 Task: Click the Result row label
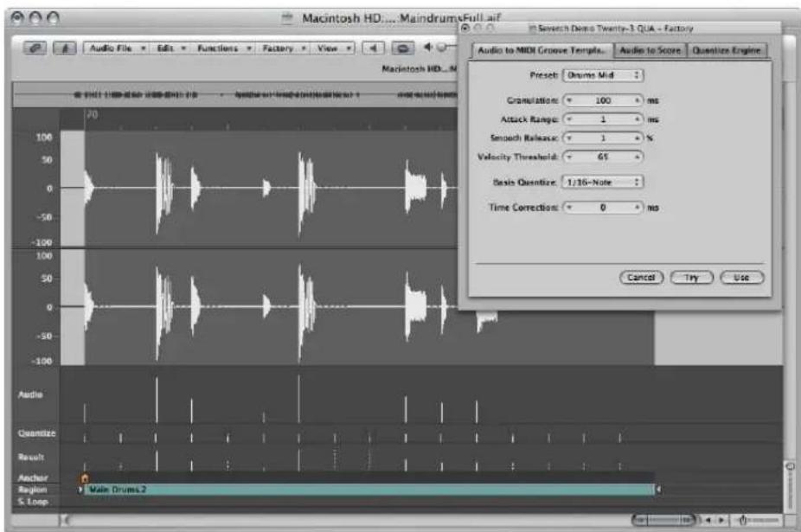[x=30, y=457]
